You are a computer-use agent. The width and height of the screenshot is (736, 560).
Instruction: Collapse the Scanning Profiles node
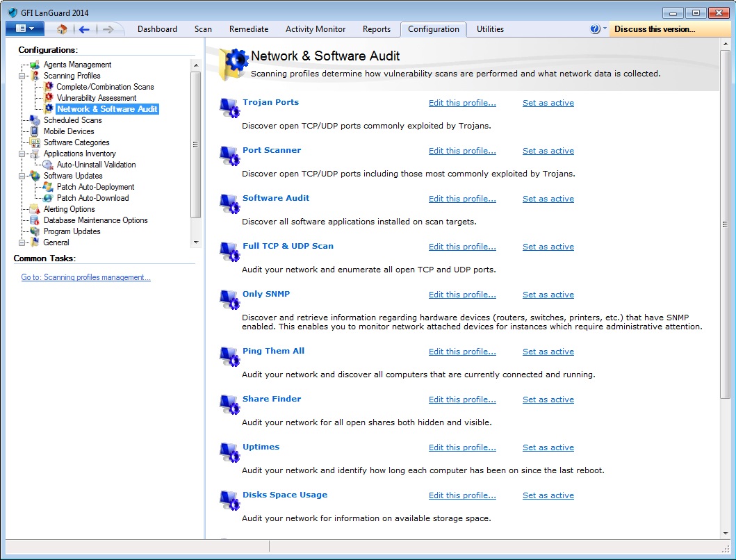(x=22, y=76)
